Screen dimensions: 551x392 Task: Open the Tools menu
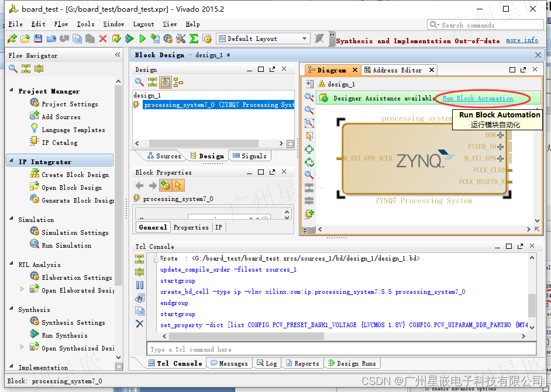coord(86,24)
